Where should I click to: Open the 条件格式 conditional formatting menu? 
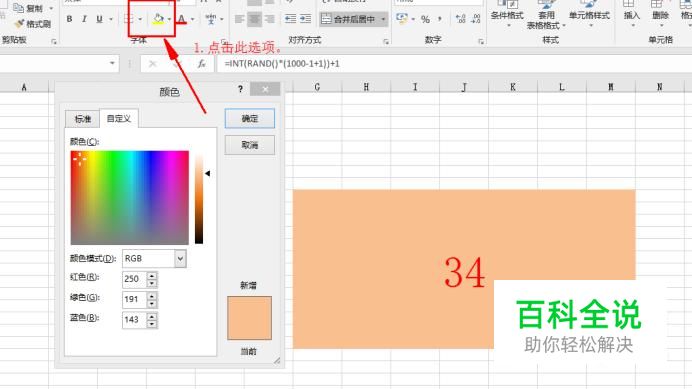507,14
